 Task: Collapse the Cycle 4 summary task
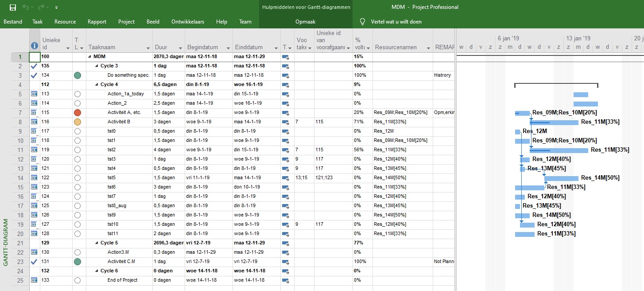click(x=97, y=85)
